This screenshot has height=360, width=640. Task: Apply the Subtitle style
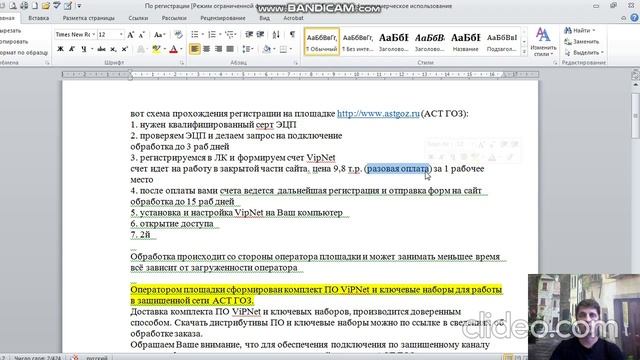(502, 42)
